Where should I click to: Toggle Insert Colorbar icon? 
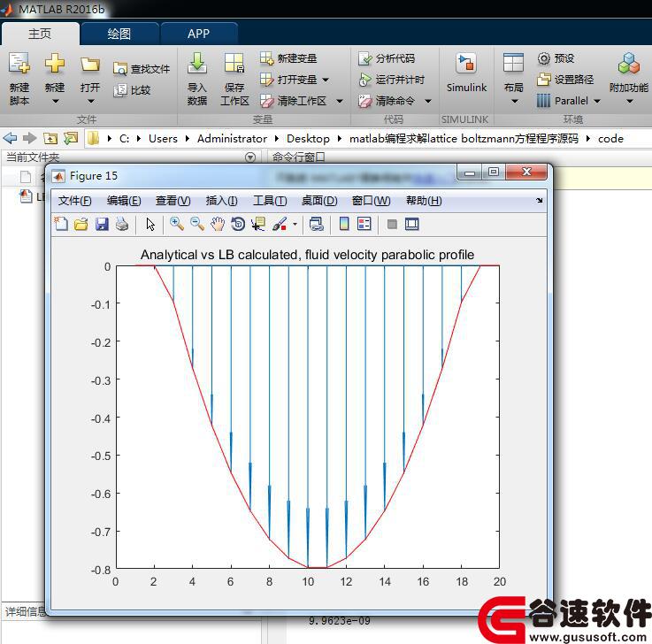[x=344, y=224]
